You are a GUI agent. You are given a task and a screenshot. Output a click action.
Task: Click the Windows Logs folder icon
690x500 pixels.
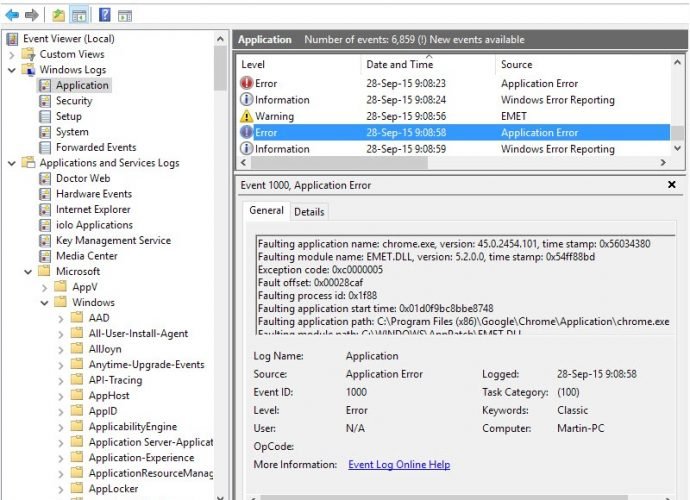click(29, 70)
